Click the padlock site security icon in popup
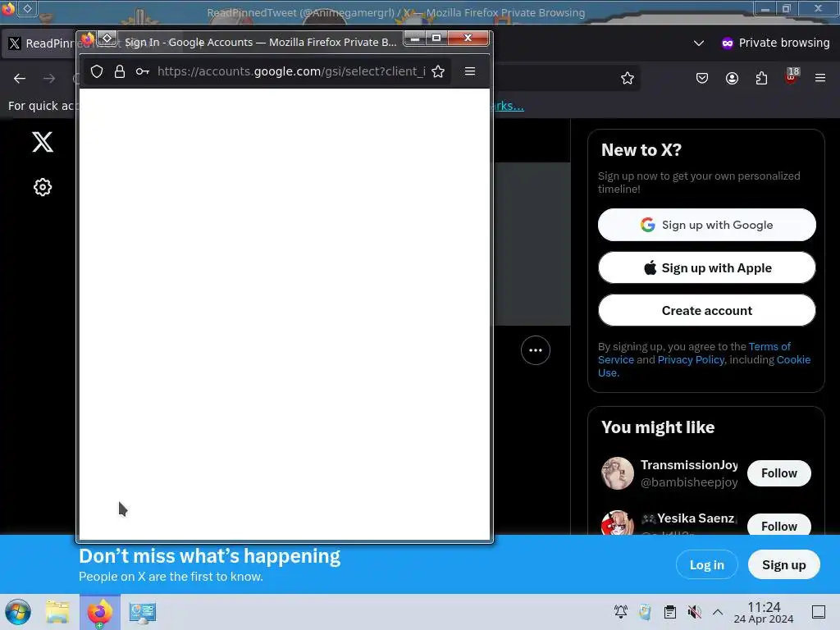Screen dimensions: 840x630 (120, 71)
